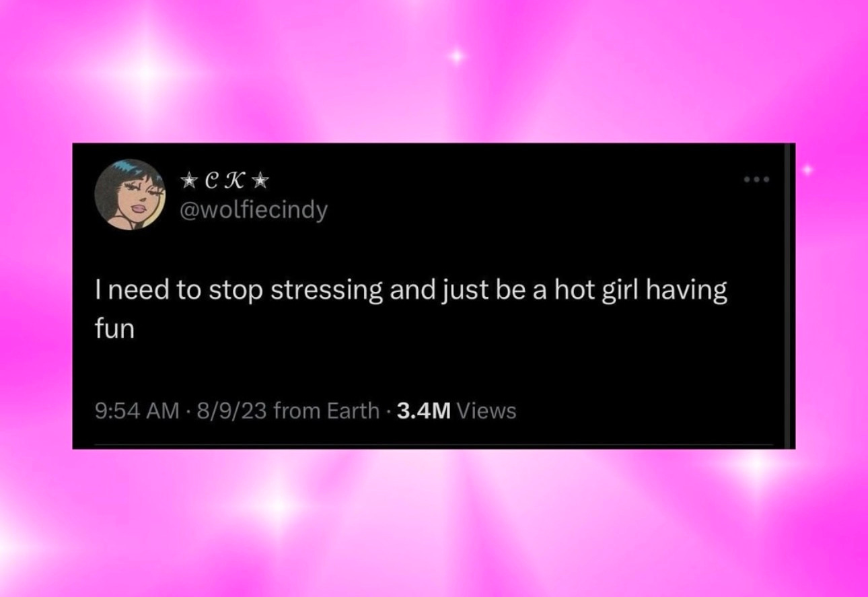Click the word 'fun' in the tweet
868x597 pixels.
pos(114,329)
